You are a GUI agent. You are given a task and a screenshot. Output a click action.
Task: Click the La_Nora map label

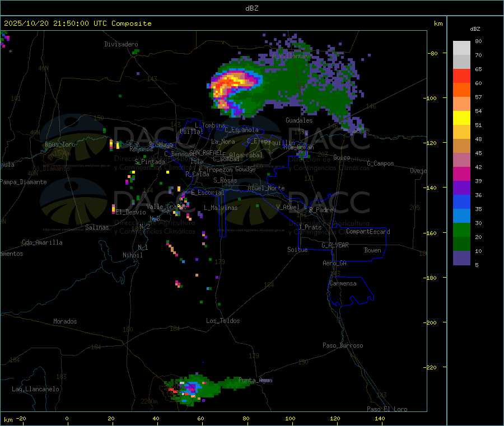tap(223, 142)
